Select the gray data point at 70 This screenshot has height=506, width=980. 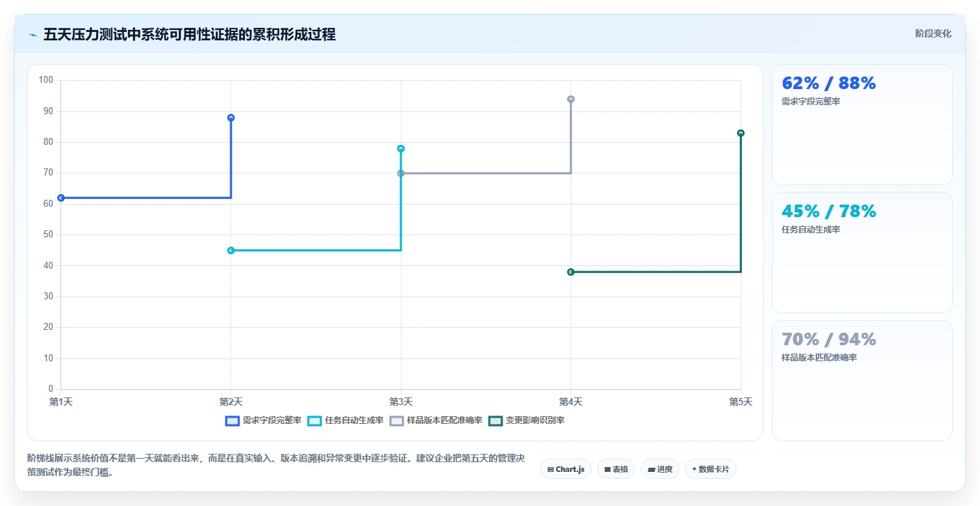point(401,173)
